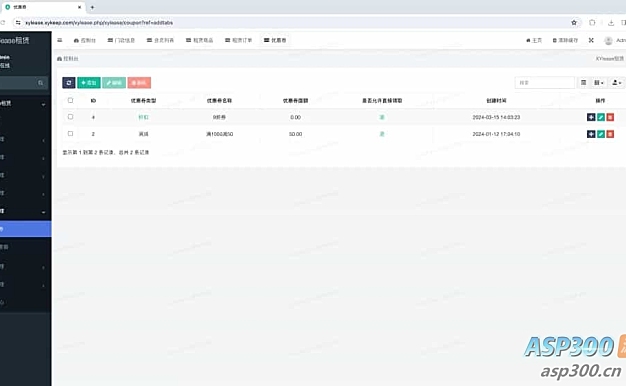Switch to the 租赁商品 tab
Screen dimensions: 626x386
199,40
